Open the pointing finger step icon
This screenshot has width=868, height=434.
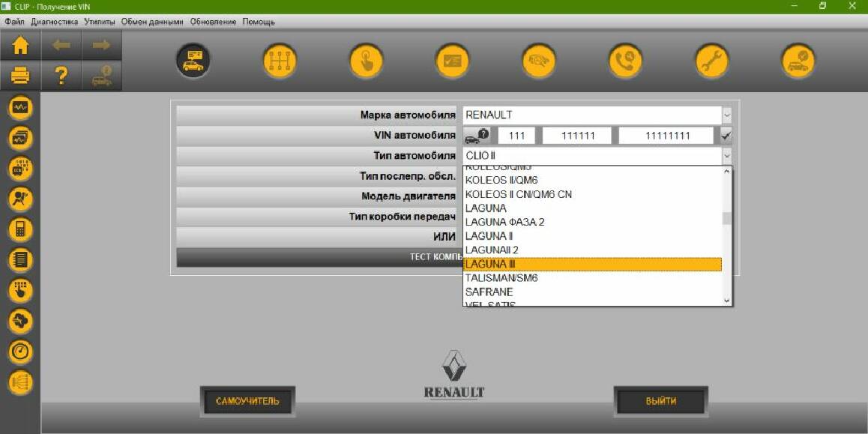pos(366,61)
